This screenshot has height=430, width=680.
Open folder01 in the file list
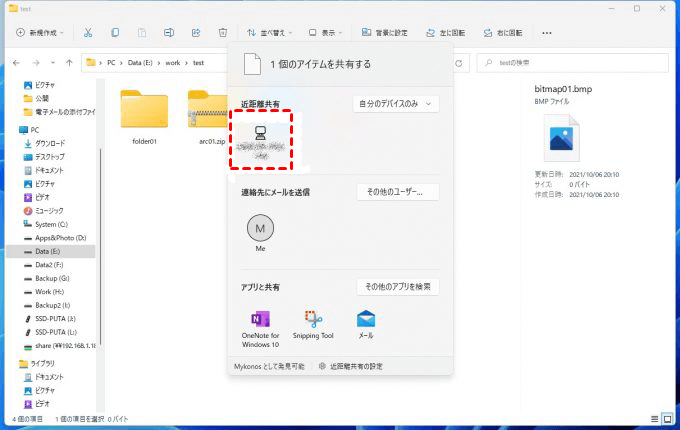pyautogui.click(x=145, y=115)
